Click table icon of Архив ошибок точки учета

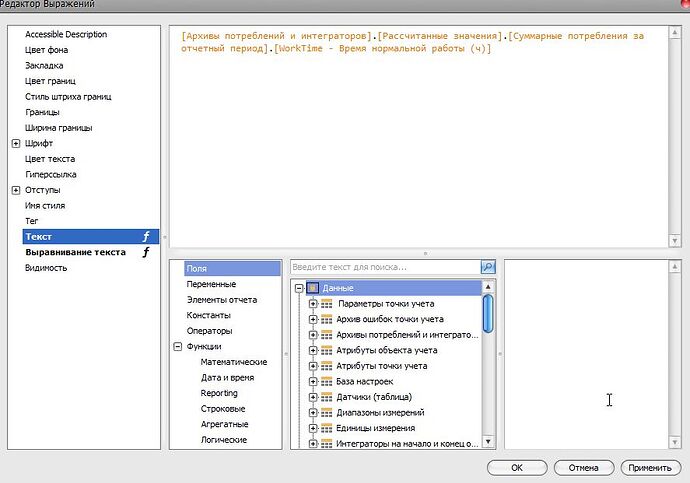[327, 319]
